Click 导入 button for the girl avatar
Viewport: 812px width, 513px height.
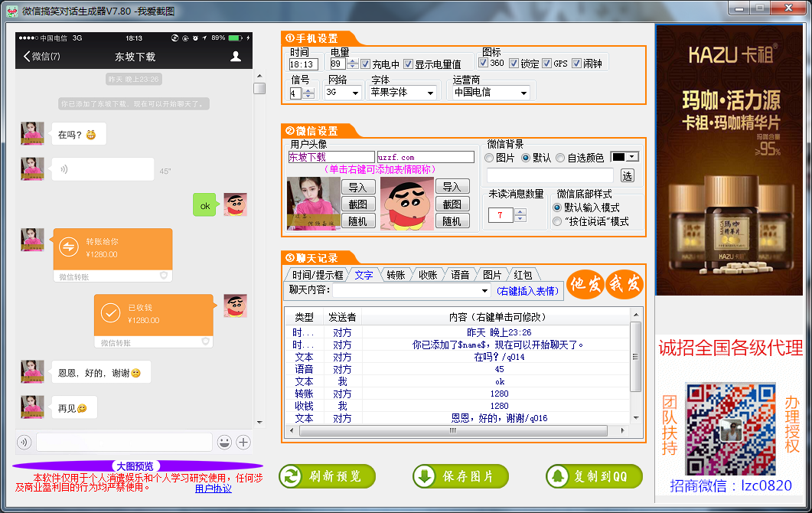[358, 187]
